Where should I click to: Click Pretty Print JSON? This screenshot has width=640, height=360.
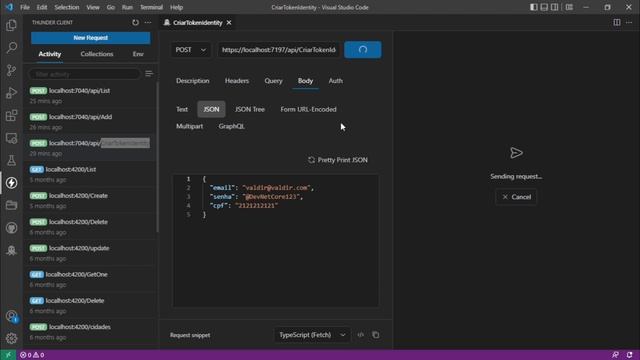tap(338, 160)
